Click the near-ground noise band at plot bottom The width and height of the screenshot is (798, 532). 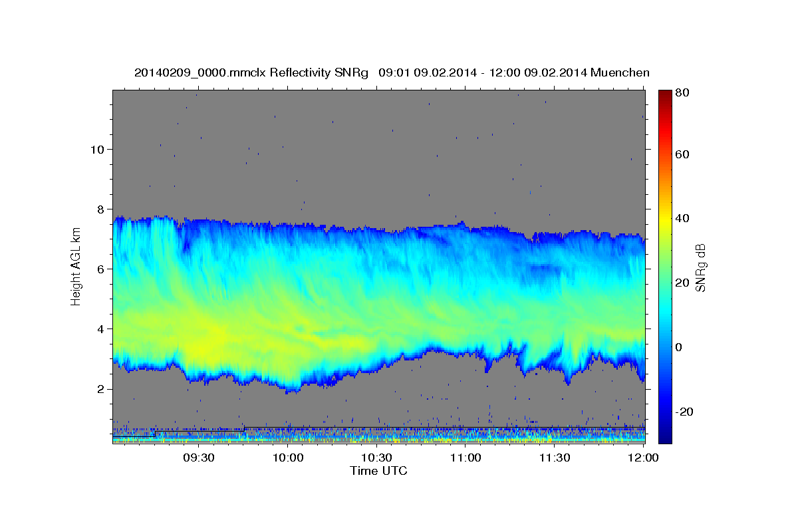point(378,435)
